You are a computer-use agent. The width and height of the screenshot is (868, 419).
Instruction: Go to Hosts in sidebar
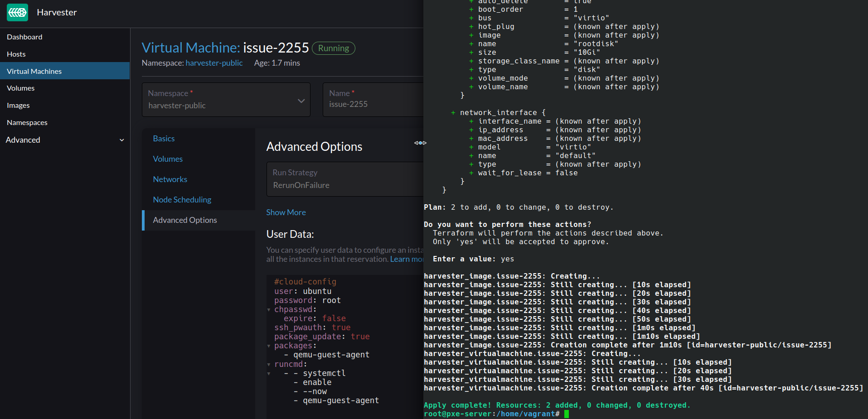click(16, 54)
